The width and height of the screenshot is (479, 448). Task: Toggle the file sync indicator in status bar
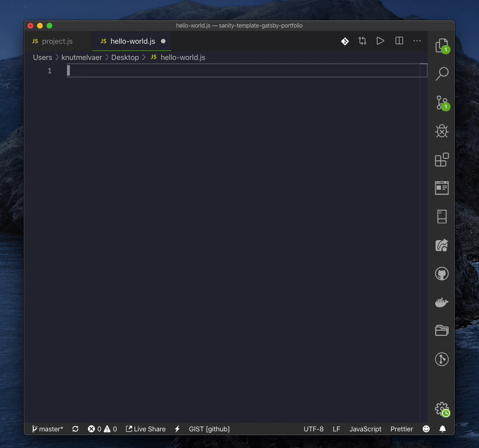pos(75,429)
